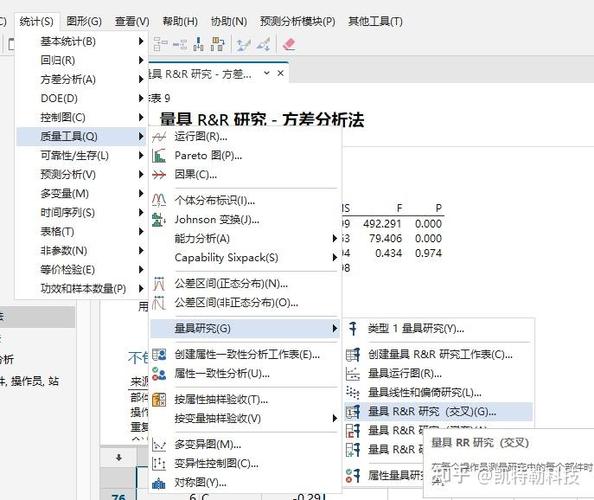
Task: Click the 公差区间(非正态分布) icon
Action: coord(159,303)
